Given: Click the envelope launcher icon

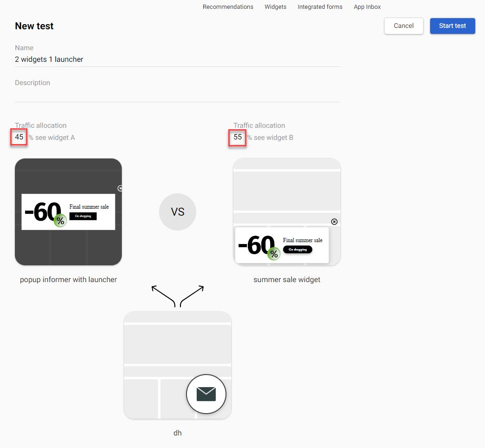Looking at the screenshot, I should tap(206, 394).
